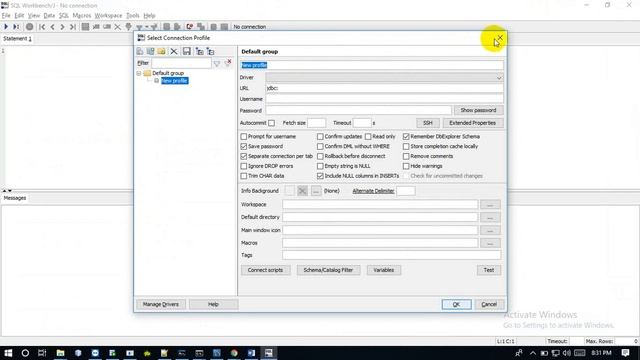Open SSH settings button
The image size is (640, 360).
pos(427,123)
